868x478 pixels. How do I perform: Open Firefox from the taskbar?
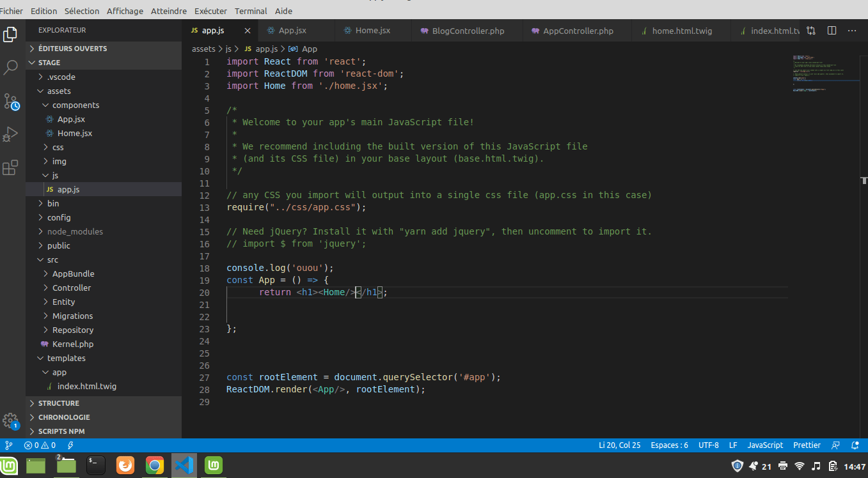click(125, 465)
